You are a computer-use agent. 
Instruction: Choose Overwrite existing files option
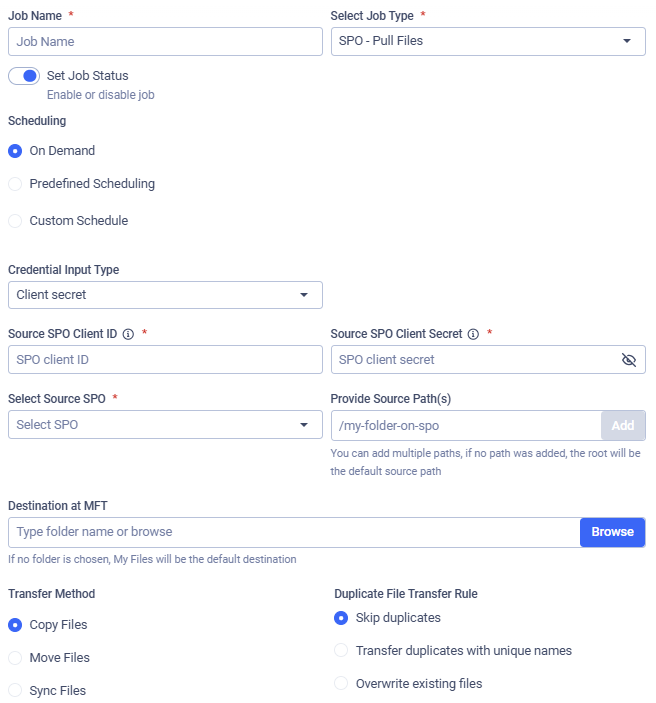tap(341, 684)
